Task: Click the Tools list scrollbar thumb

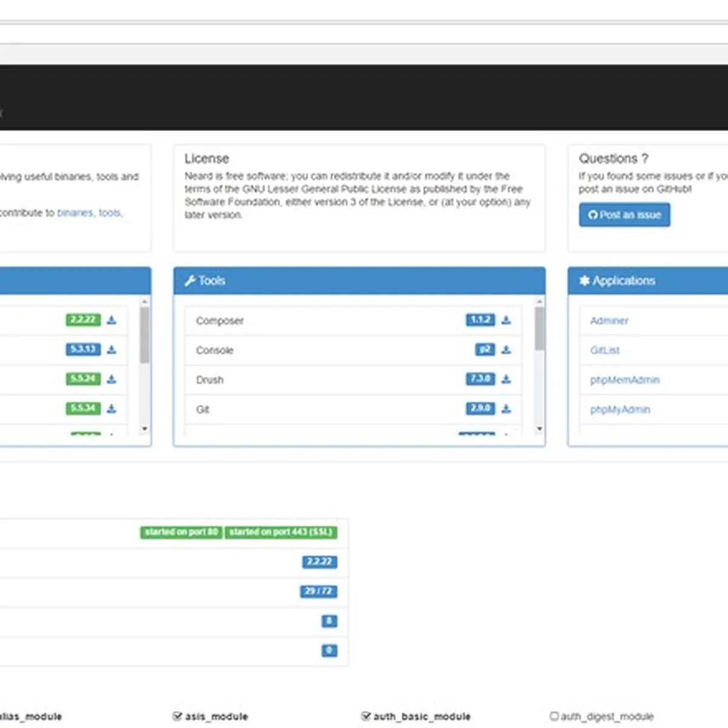Action: [539, 328]
